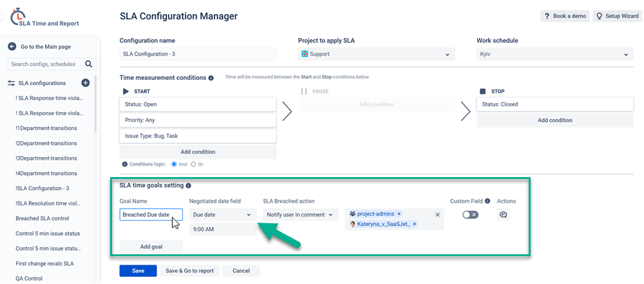644x284 pixels.
Task: Add a new SLA configuration with plus icon
Action: pyautogui.click(x=86, y=83)
